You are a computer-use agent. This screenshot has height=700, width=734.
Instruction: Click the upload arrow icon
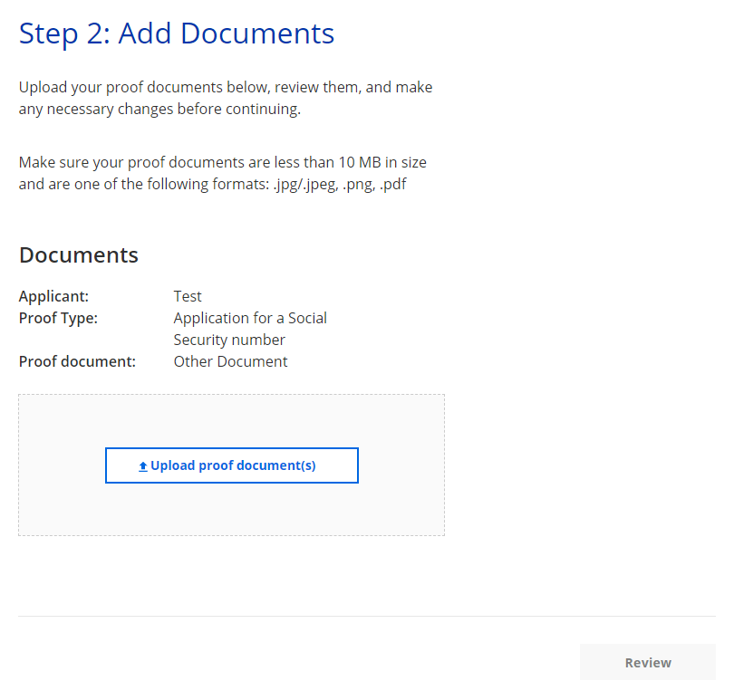(x=142, y=466)
